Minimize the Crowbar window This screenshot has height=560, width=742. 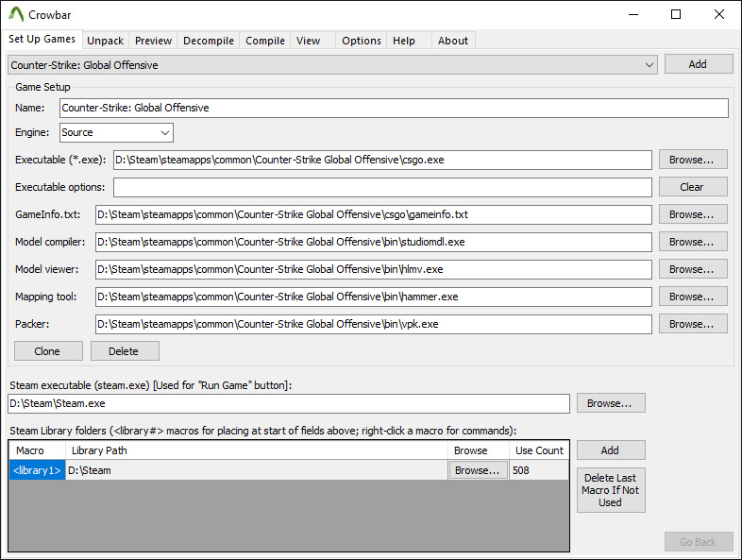(x=633, y=14)
